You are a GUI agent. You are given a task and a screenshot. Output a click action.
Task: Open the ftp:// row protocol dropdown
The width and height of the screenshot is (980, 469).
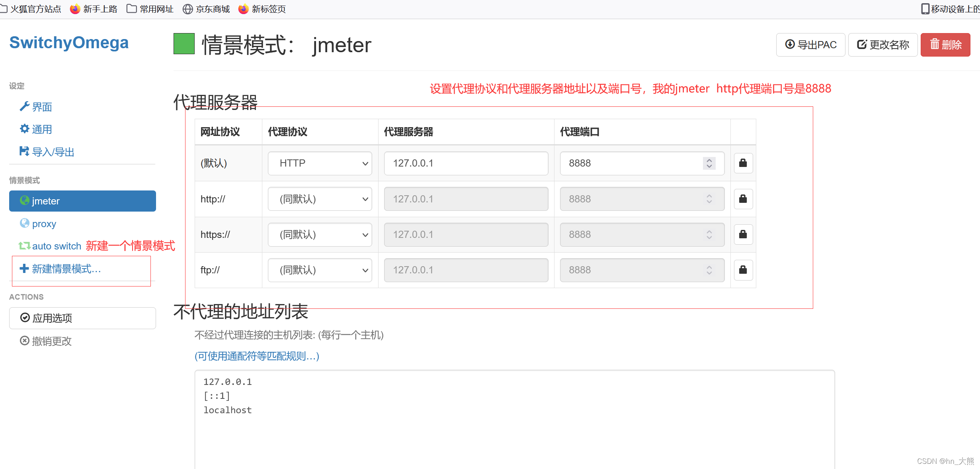(320, 270)
